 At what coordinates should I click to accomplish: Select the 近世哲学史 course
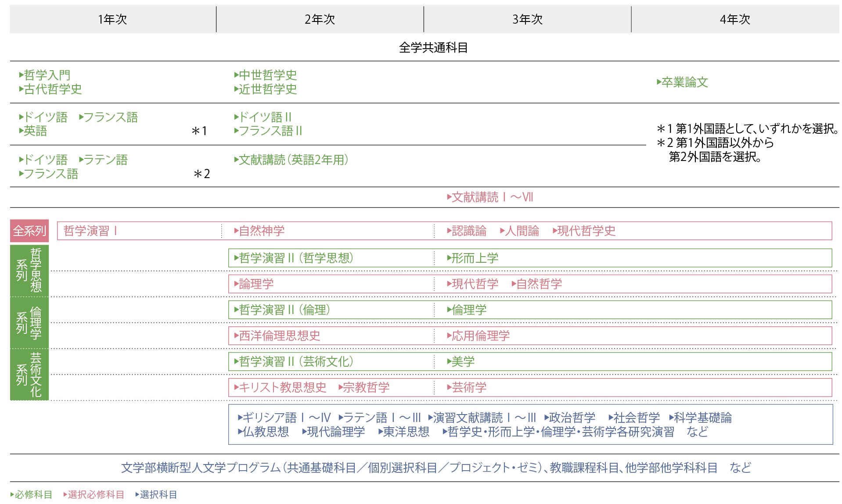(266, 89)
